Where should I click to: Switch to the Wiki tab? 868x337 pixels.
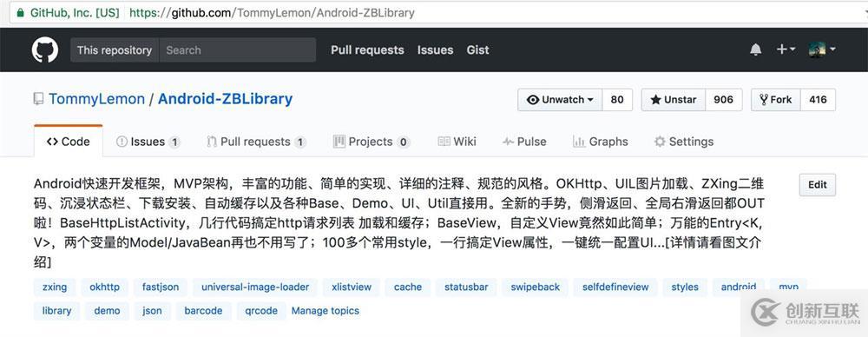(457, 142)
